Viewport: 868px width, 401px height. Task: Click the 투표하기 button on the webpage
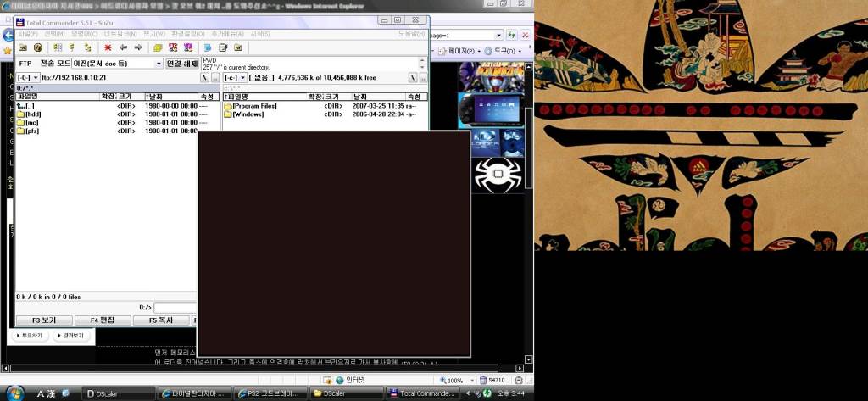pyautogui.click(x=31, y=336)
